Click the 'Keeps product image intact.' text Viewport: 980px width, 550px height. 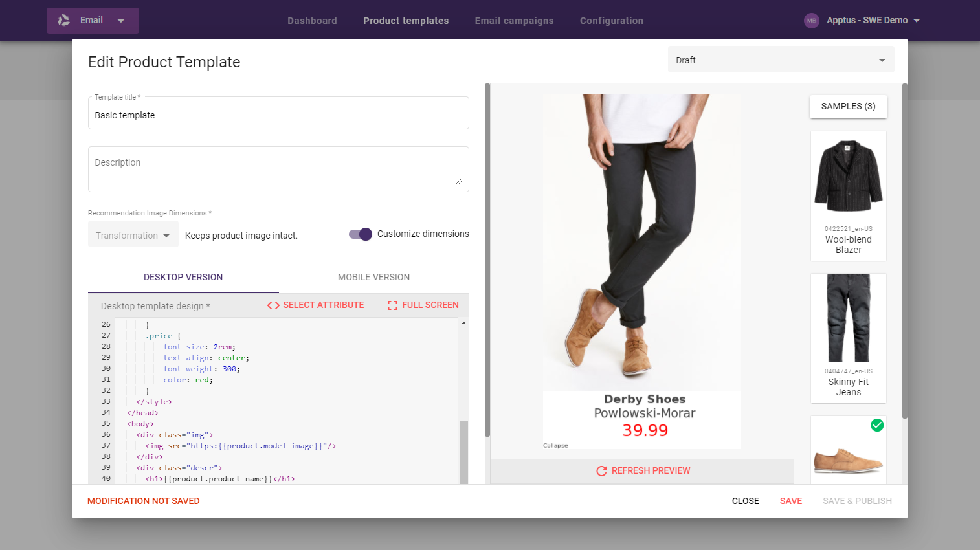[241, 236]
